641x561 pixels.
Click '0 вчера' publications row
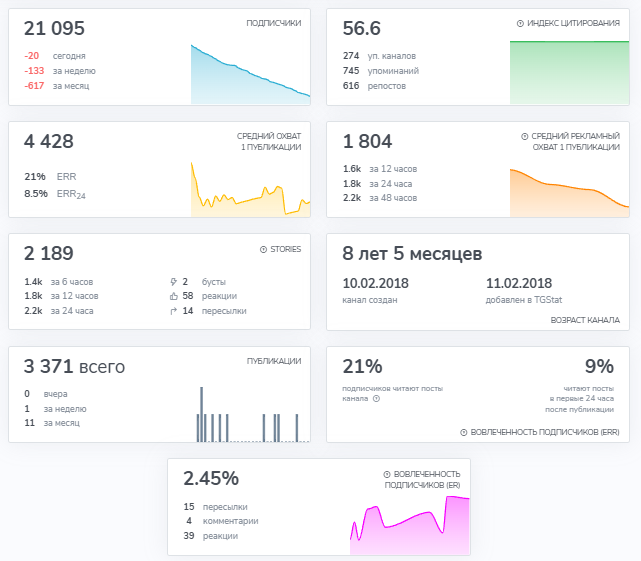pos(46,394)
